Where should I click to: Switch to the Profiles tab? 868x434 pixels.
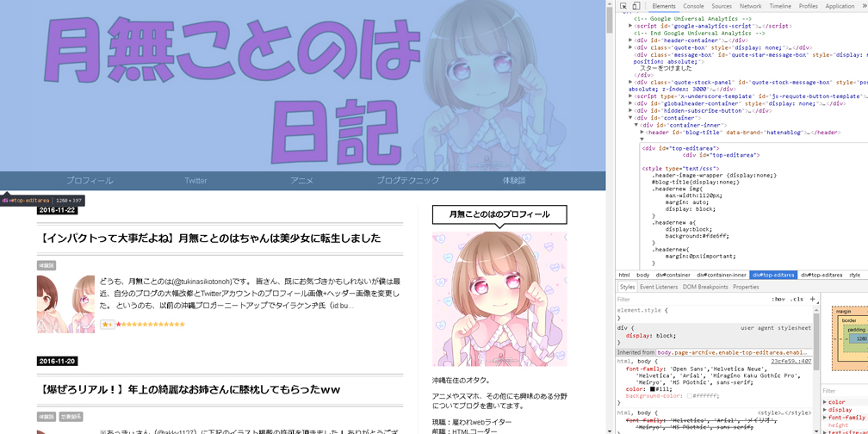pyautogui.click(x=809, y=6)
